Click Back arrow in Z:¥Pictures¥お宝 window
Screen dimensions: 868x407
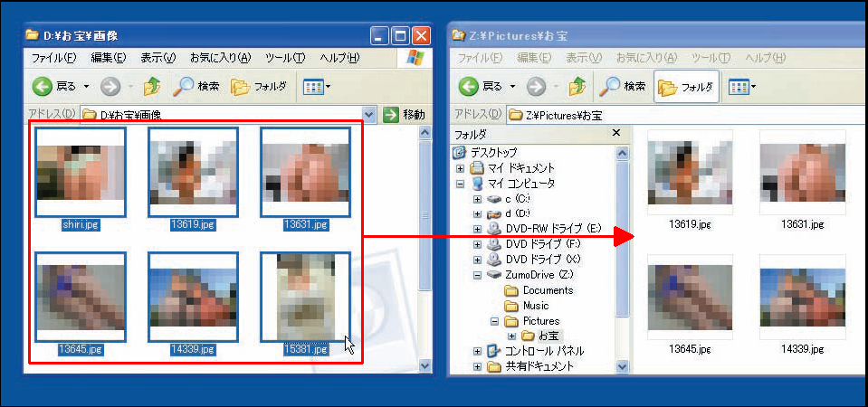(468, 86)
